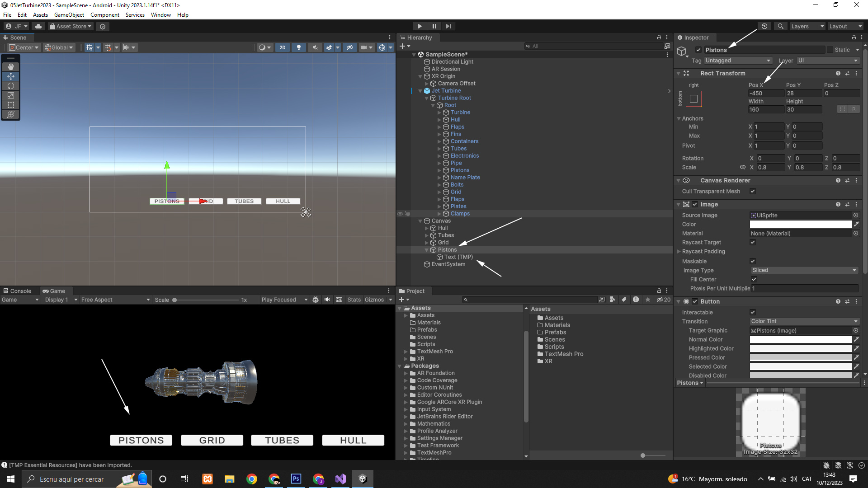The image size is (868, 488).
Task: Click the Asset Store button
Action: tap(71, 26)
